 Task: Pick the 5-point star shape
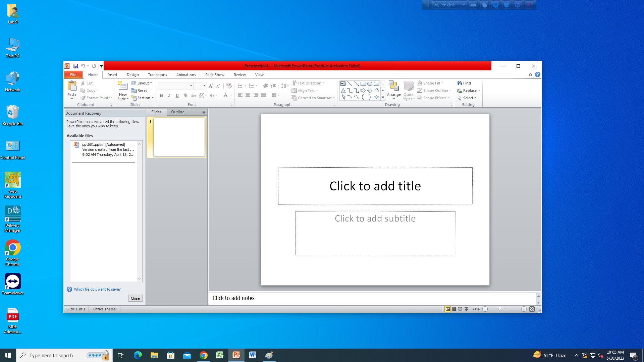[376, 97]
